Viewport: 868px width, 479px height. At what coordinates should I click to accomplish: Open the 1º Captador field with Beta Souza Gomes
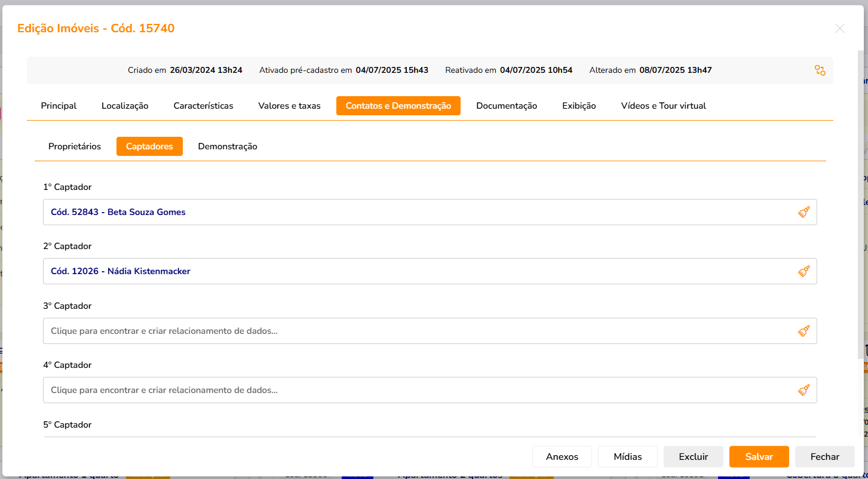click(418, 212)
